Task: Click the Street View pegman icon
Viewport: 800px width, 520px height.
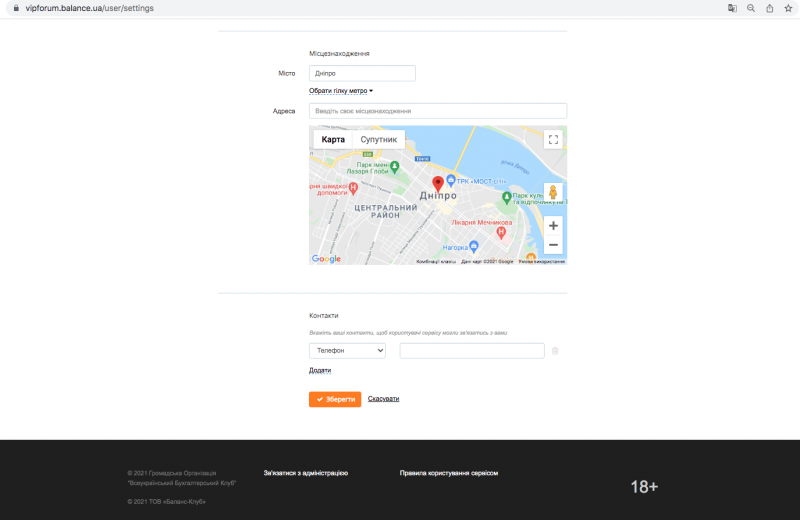Action: click(553, 193)
